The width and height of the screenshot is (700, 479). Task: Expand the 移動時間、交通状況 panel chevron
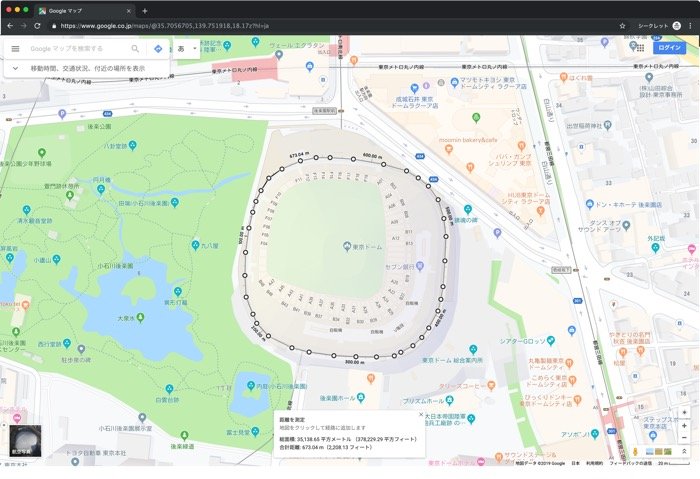pyautogui.click(x=15, y=68)
